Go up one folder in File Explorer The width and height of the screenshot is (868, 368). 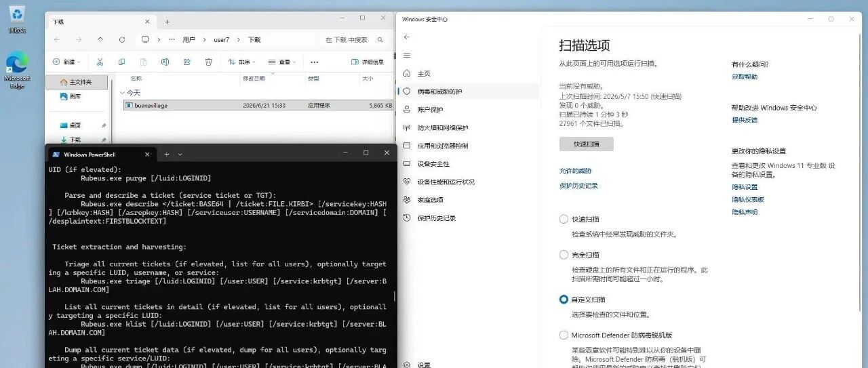point(100,40)
